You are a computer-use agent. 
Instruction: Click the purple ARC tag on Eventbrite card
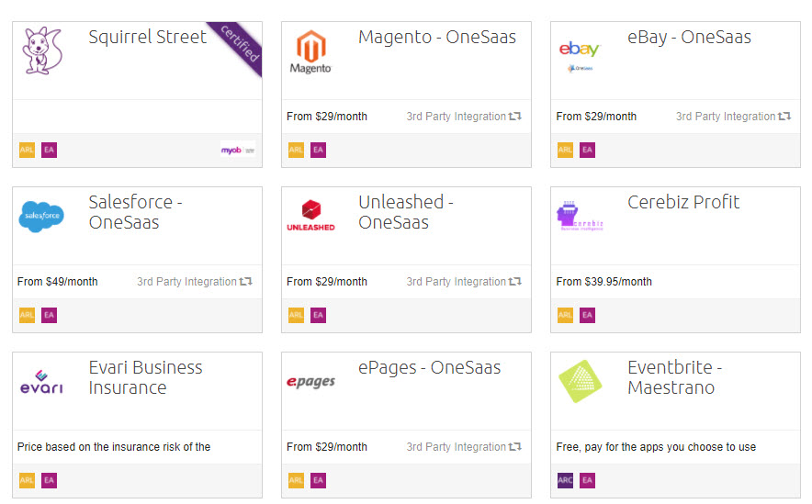(565, 480)
